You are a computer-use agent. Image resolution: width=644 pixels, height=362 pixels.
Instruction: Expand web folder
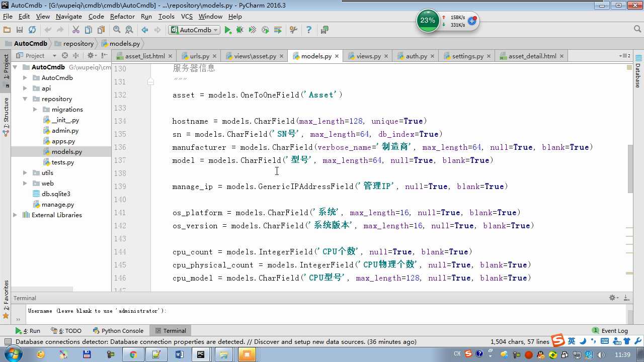(25, 183)
